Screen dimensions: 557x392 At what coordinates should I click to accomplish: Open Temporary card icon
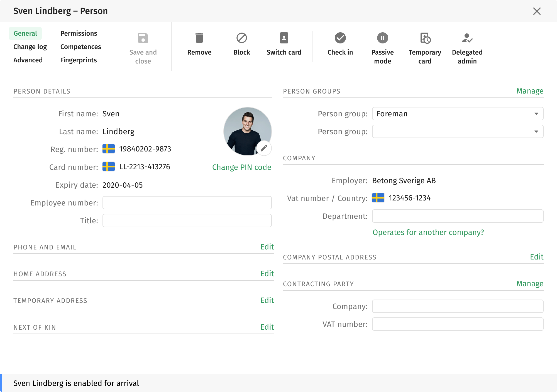(x=425, y=38)
